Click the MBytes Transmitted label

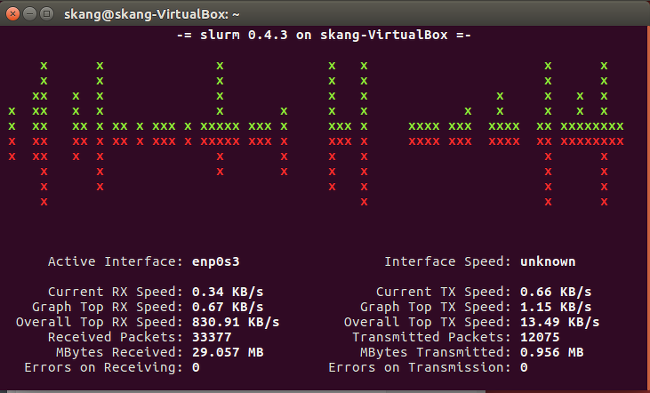click(x=436, y=352)
